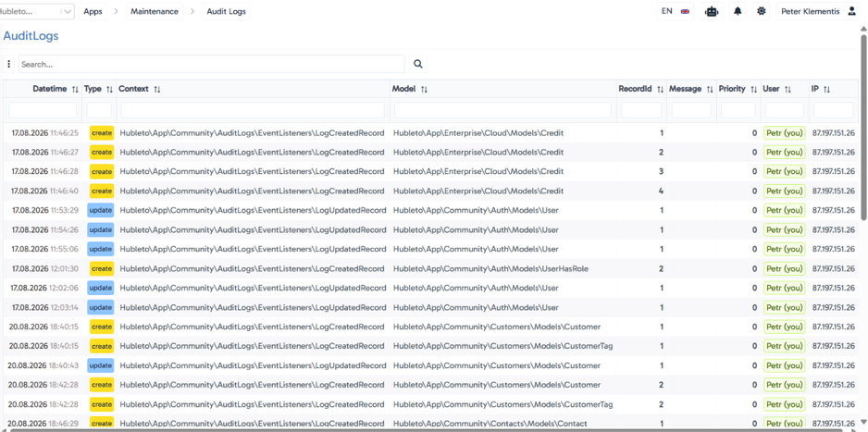868x432 pixels.
Task: Focus the Model column filter box
Action: [x=502, y=110]
